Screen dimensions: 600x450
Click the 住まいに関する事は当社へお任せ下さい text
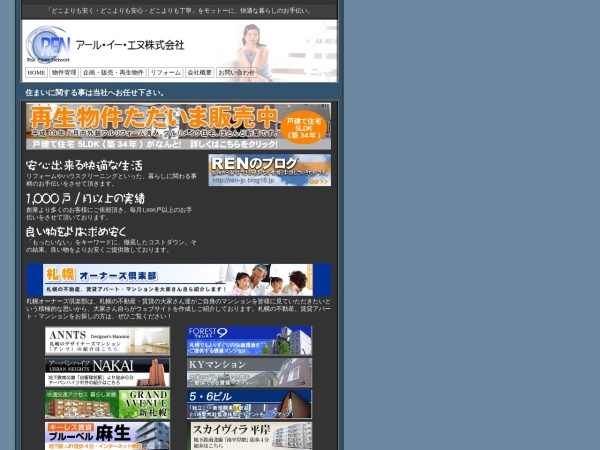(x=95, y=93)
